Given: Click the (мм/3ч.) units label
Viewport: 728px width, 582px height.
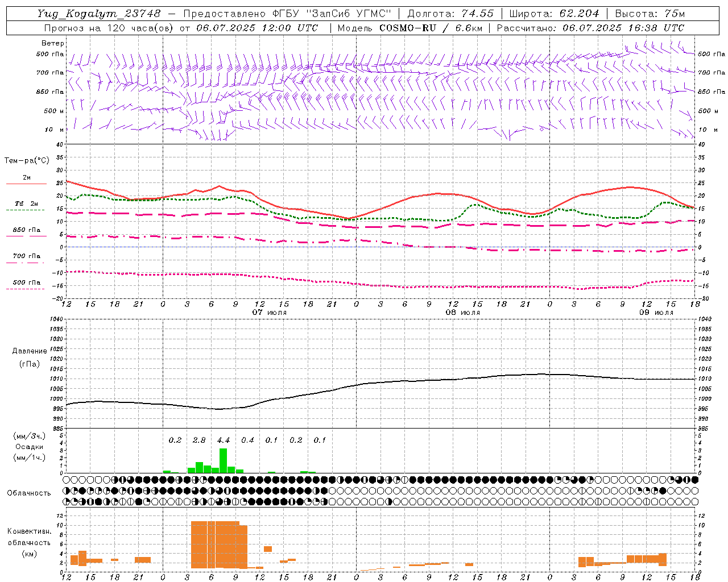Looking at the screenshot, I should [x=29, y=436].
